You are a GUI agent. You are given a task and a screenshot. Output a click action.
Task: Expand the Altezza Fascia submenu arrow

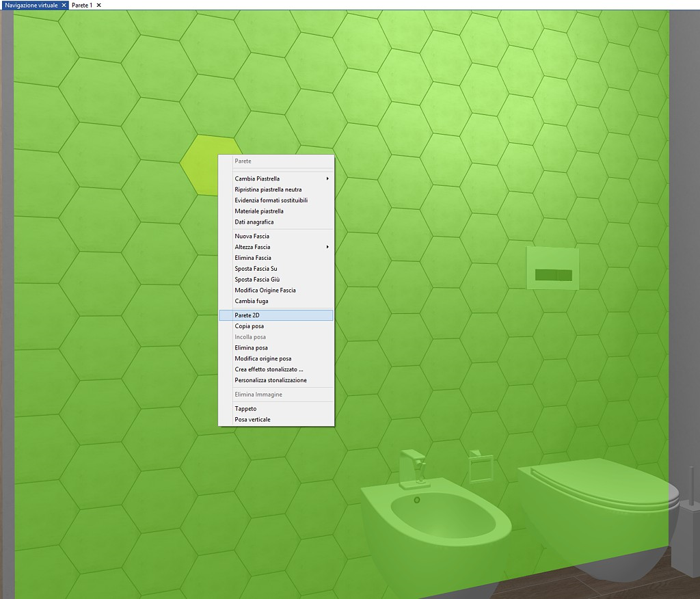tap(327, 247)
